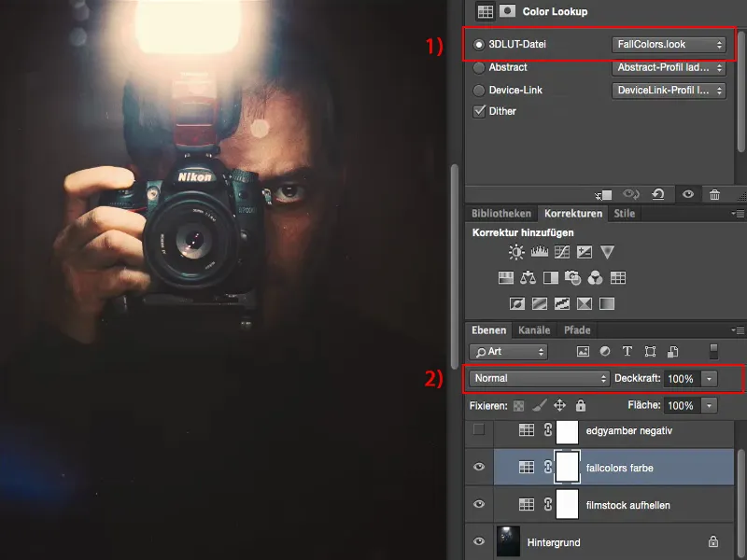This screenshot has height=560, width=747.
Task: Open the Art layer filter dropdown
Action: pos(508,352)
